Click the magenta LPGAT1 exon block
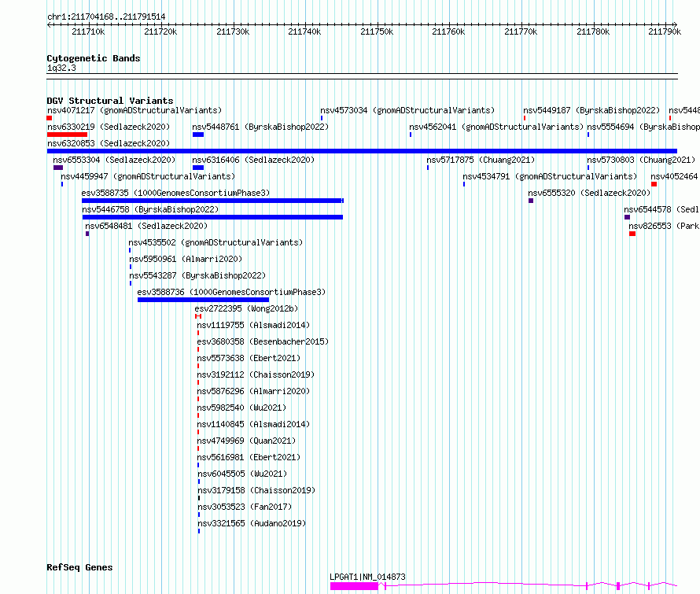Viewport: 700px width, 594px height. pos(354,586)
